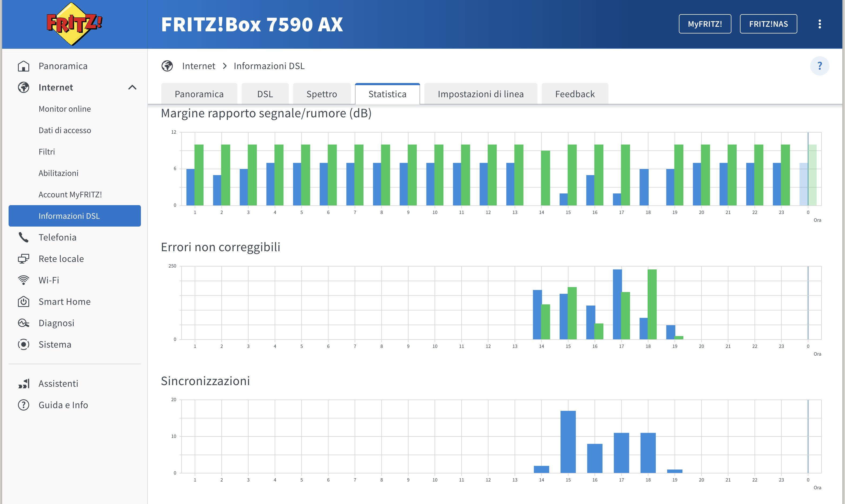Click the FRITZ!NAS button
The height and width of the screenshot is (504, 845).
pos(768,24)
